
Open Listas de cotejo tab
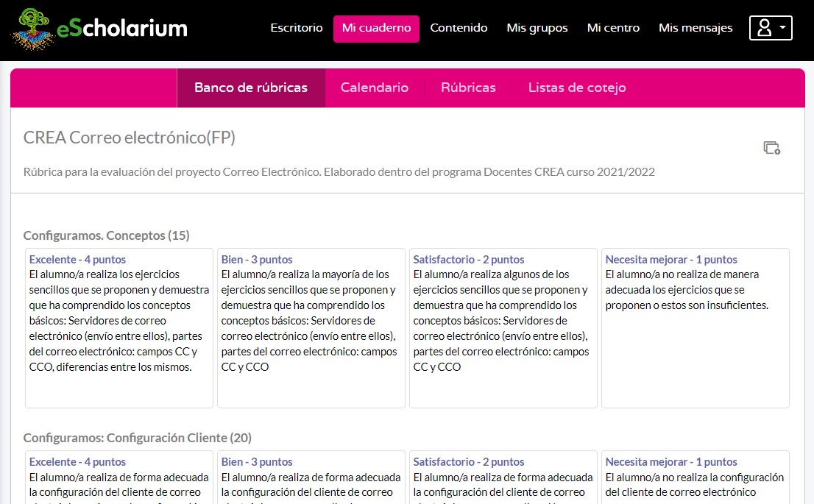[x=577, y=88]
